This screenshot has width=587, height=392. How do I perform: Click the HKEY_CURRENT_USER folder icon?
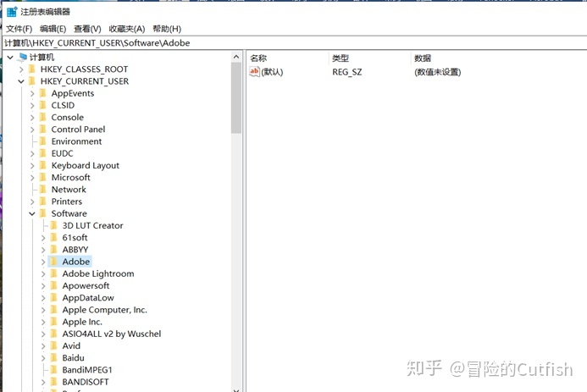click(32, 81)
